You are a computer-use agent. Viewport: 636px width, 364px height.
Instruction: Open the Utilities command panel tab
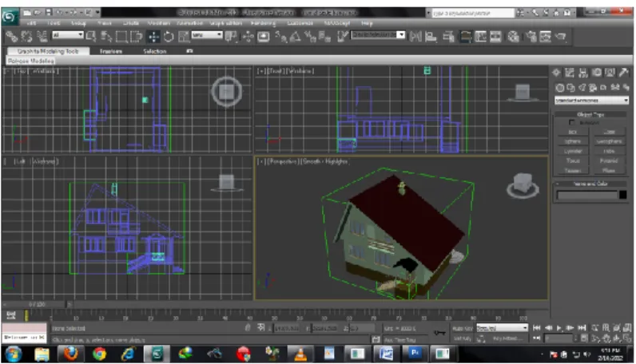coord(623,73)
